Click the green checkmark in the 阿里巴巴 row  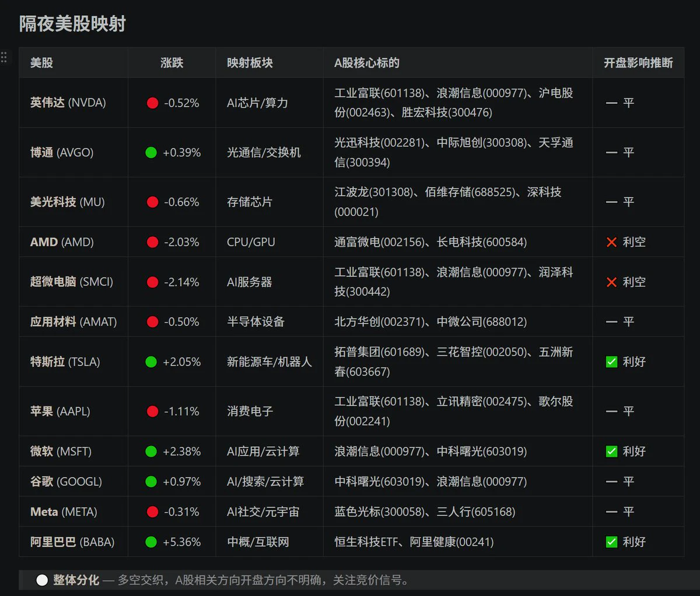(611, 542)
